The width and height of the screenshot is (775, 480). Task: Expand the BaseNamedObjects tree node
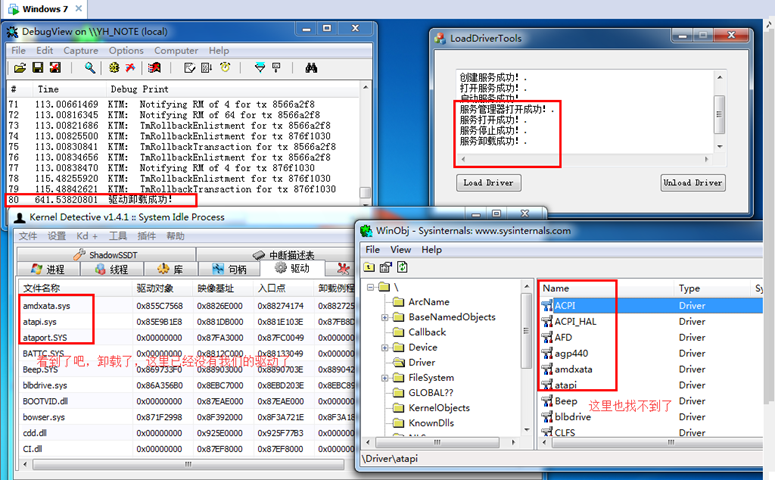(x=385, y=317)
